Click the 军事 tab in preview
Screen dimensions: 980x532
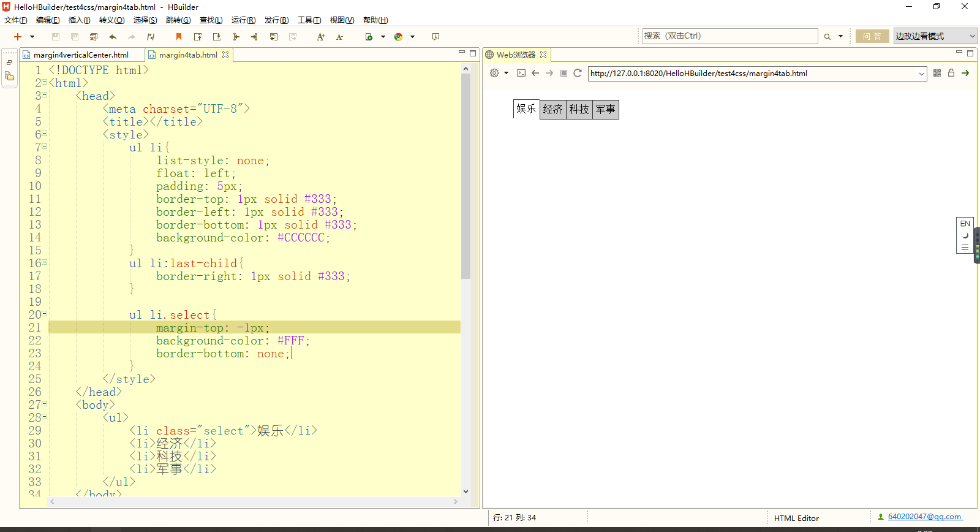tap(606, 110)
